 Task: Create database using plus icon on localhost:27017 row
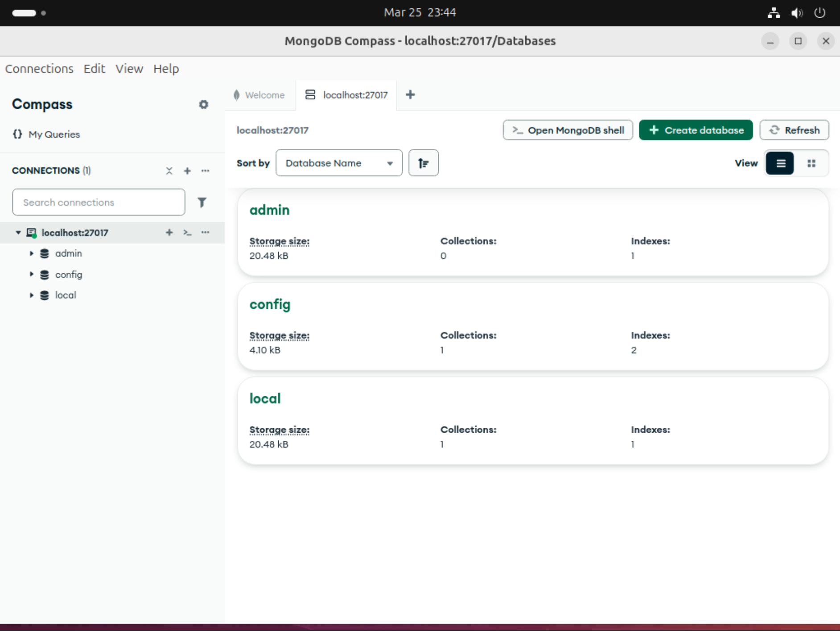coord(169,232)
